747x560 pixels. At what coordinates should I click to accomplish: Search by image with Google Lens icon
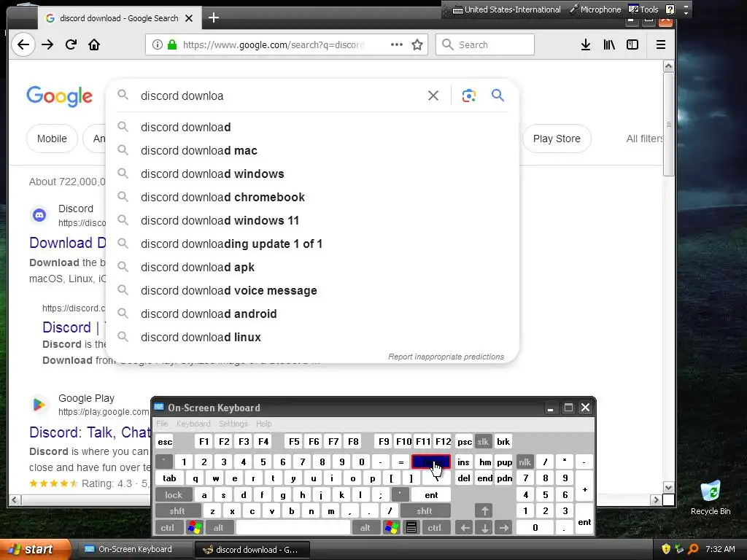click(469, 96)
